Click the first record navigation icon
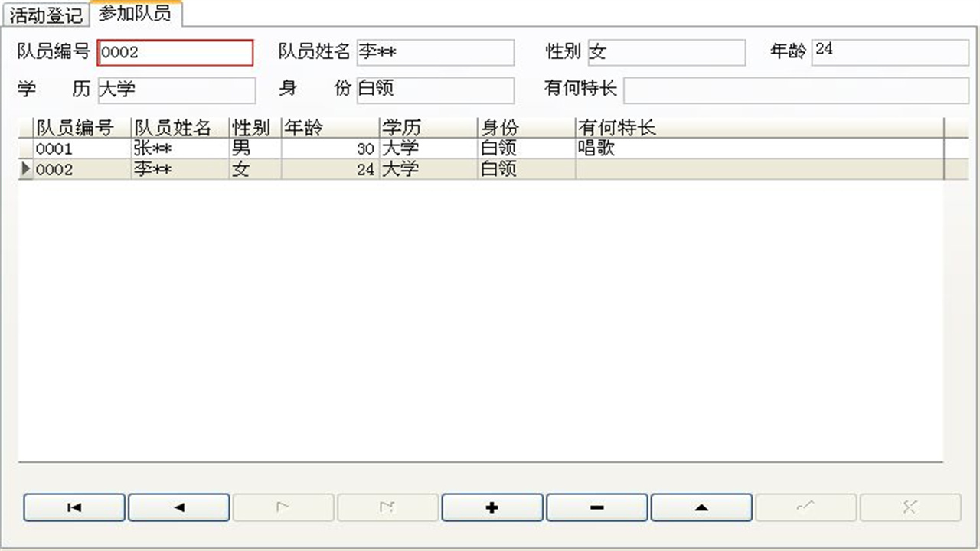This screenshot has width=980, height=551. [x=74, y=507]
